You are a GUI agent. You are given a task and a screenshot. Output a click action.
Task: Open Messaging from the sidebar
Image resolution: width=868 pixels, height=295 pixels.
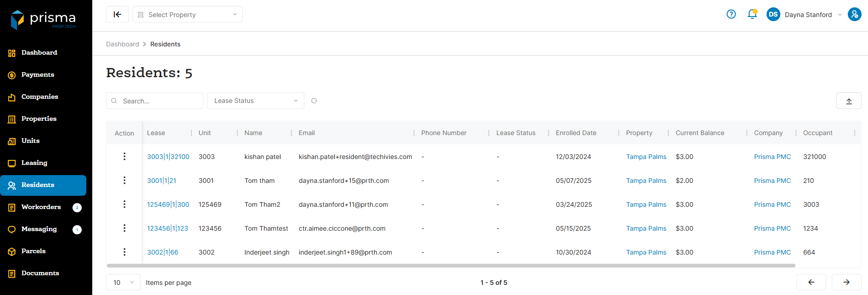pyautogui.click(x=39, y=229)
